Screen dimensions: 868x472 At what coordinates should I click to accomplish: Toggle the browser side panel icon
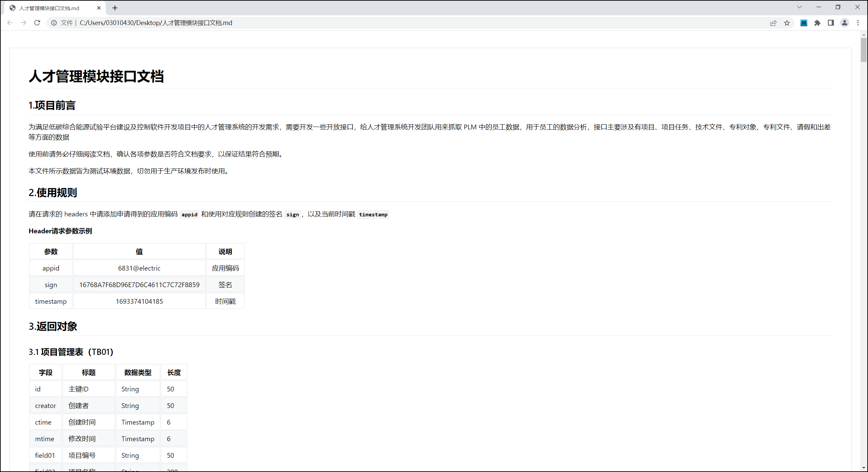[831, 23]
